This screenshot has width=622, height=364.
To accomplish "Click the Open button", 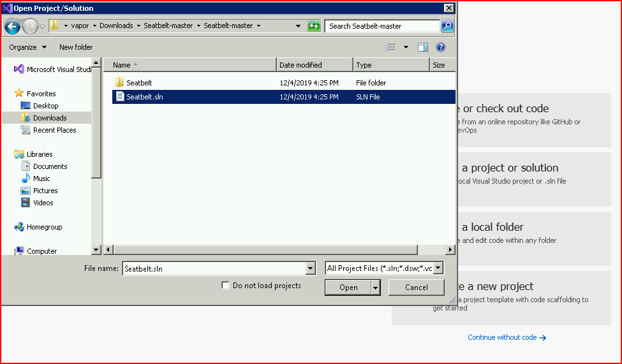I will [348, 288].
